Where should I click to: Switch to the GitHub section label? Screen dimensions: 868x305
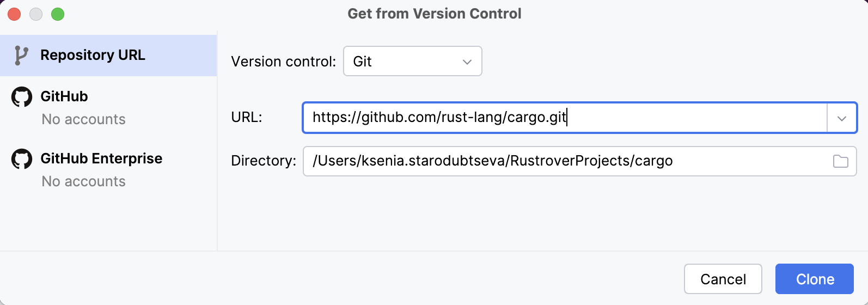click(64, 96)
